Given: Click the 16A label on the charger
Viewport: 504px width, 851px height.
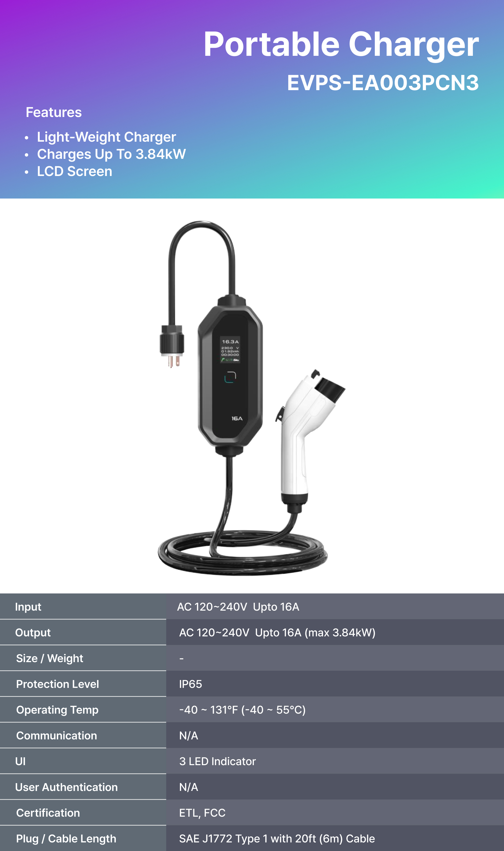Looking at the screenshot, I should coord(237,418).
